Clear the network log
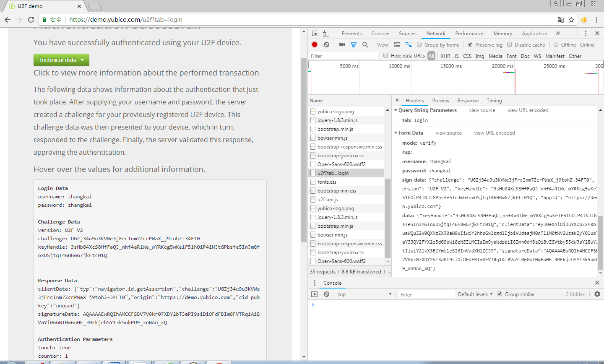604x364 pixels. (326, 44)
